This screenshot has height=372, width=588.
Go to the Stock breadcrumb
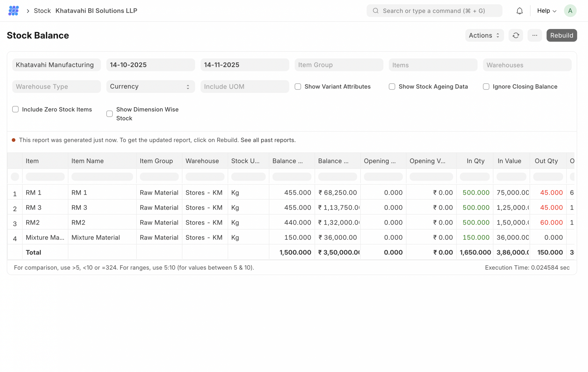(x=42, y=11)
